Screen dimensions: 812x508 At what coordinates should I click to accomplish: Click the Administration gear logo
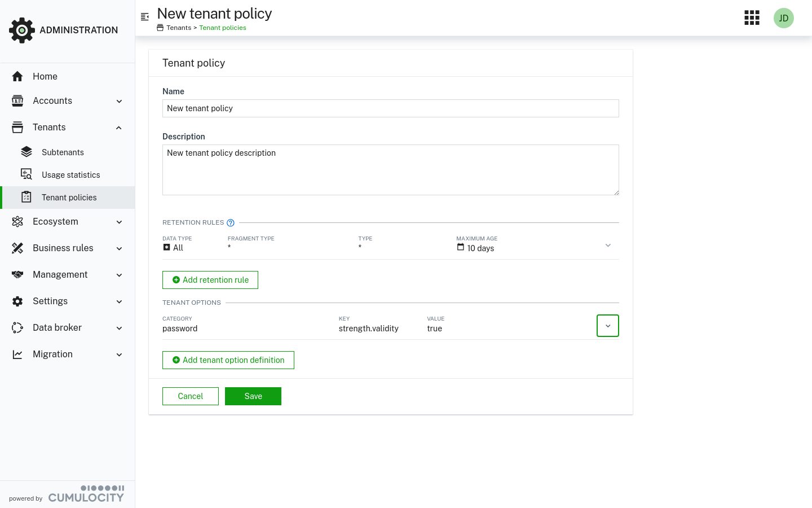point(22,30)
